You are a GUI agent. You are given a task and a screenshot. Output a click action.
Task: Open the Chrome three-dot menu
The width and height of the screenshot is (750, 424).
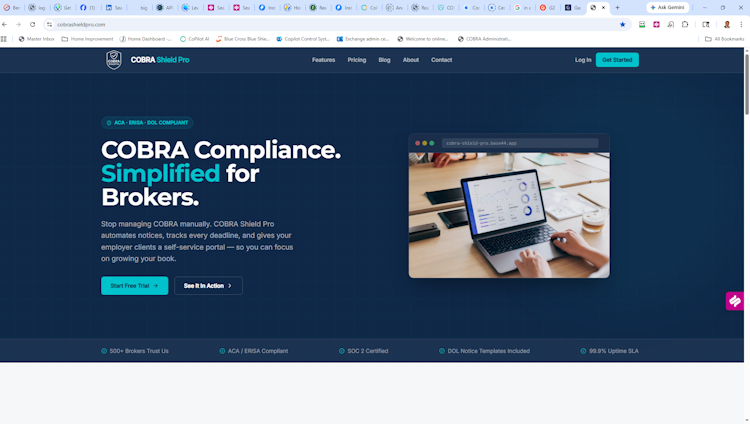741,24
